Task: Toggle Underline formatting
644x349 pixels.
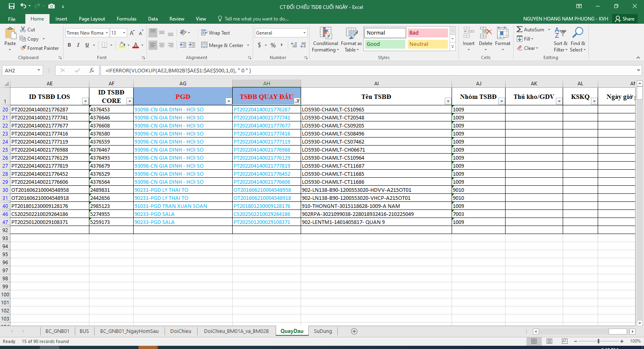Action: click(87, 45)
